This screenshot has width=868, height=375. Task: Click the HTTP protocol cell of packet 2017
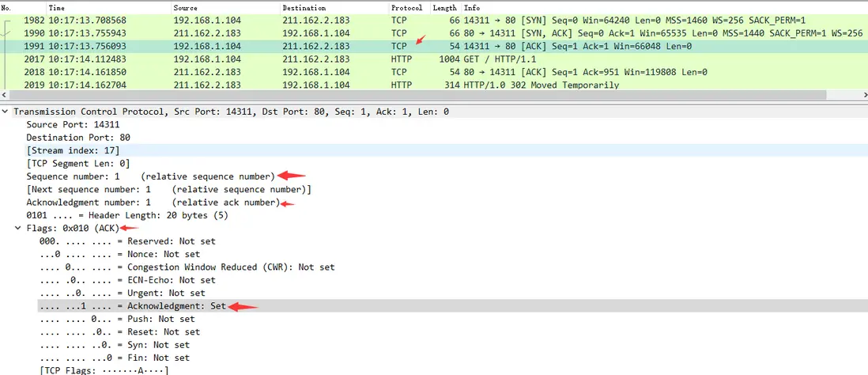coord(402,59)
